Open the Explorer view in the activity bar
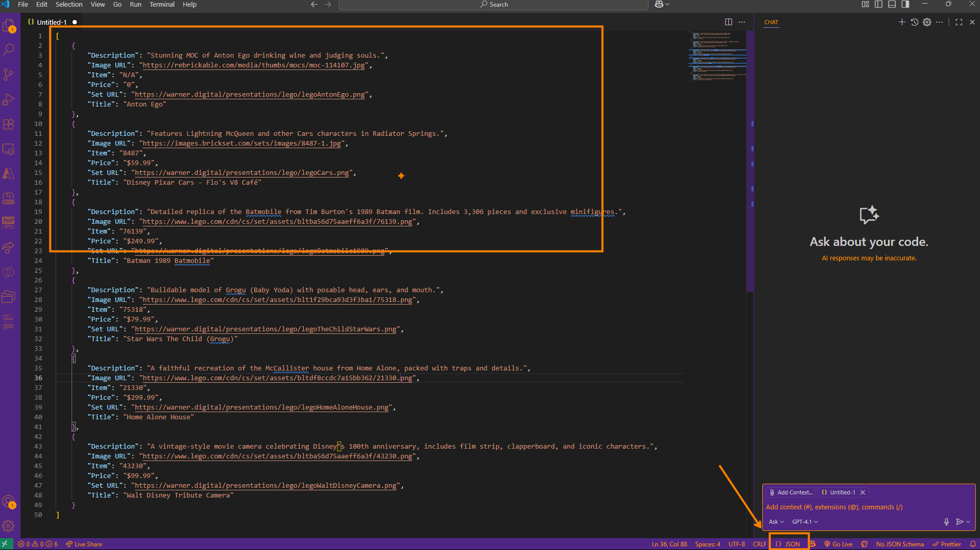Screen dimensions: 980x550 click(x=9, y=25)
